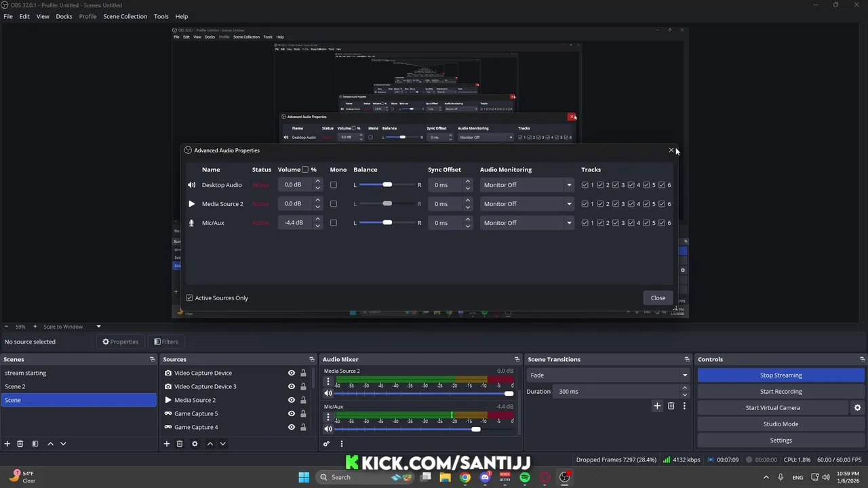The image size is (868, 488).
Task: Open virtual camera settings gear
Action: 857,408
